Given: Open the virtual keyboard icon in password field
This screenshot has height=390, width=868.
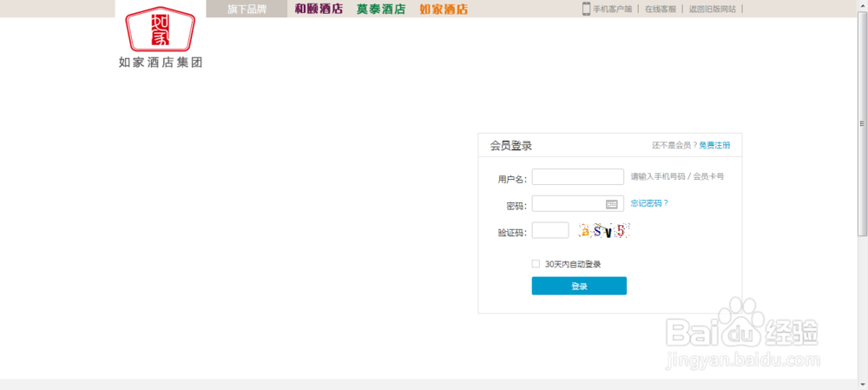Looking at the screenshot, I should click(612, 204).
